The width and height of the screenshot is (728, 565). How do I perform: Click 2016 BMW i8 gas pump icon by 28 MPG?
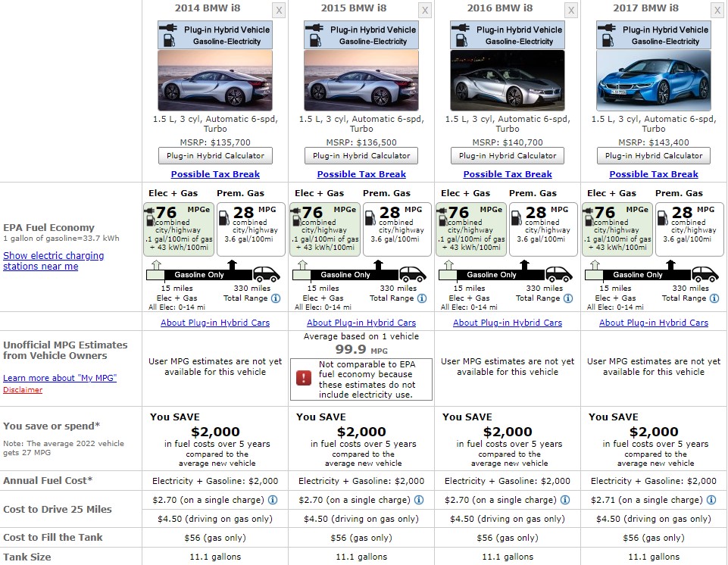coord(517,217)
